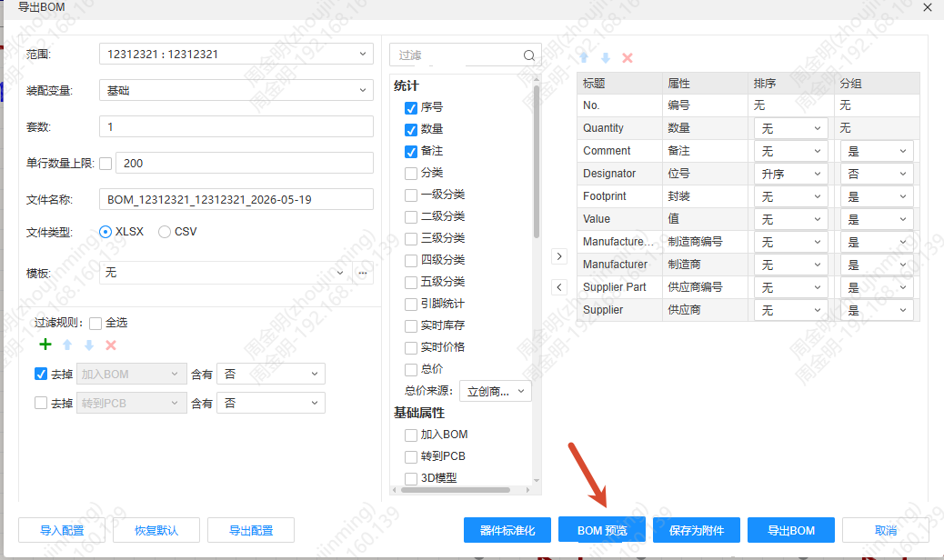944x560 pixels.
Task: Select the XLSX file type radio
Action: tap(105, 232)
